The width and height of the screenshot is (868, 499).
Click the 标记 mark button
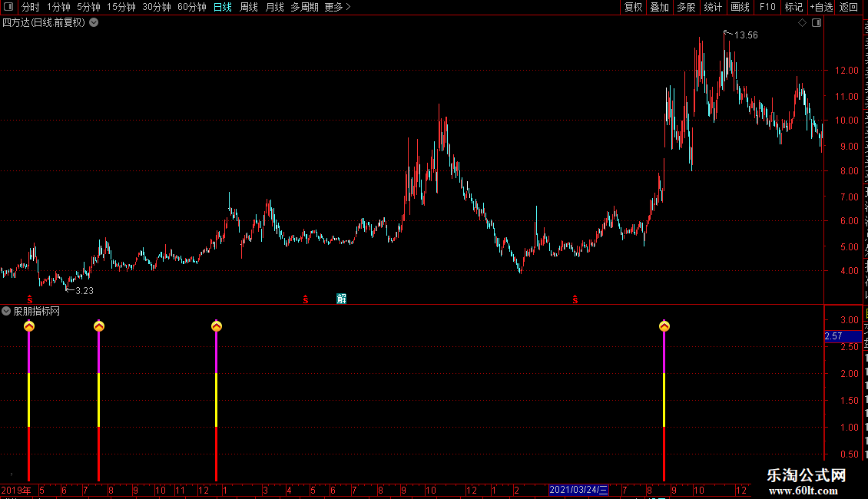pyautogui.click(x=793, y=7)
